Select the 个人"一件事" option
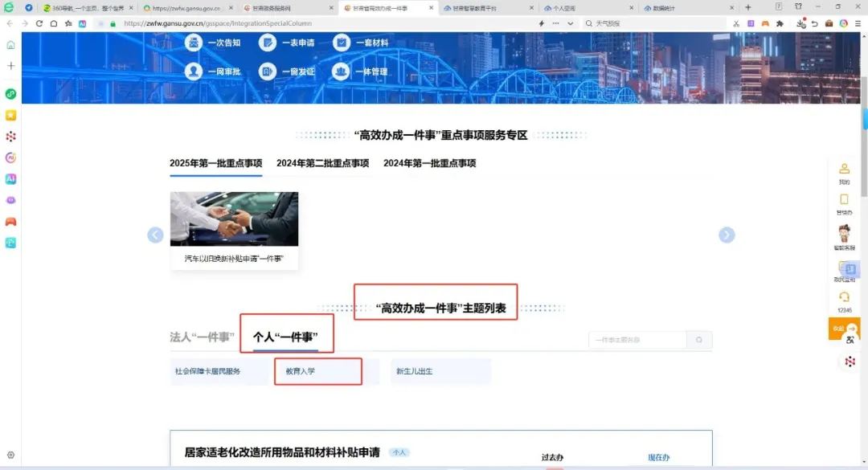Image resolution: width=868 pixels, height=470 pixels. click(x=287, y=337)
